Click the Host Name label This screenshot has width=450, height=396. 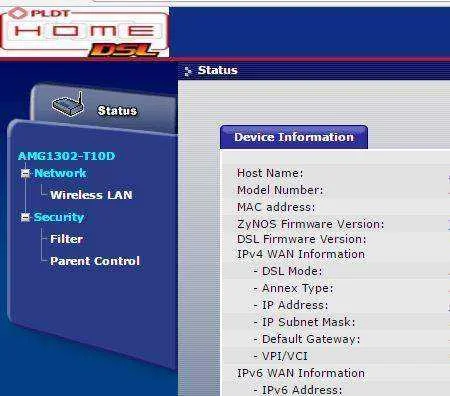coord(270,173)
